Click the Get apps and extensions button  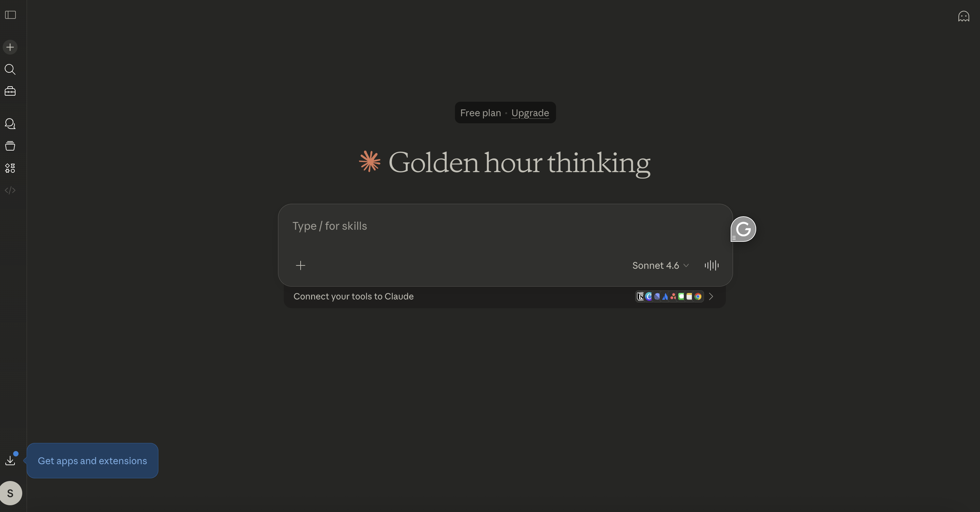[92, 460]
